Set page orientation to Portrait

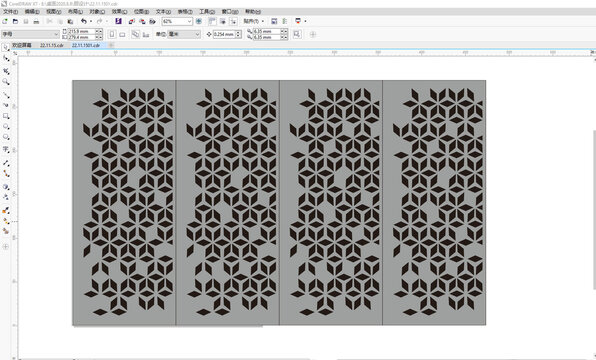[112, 34]
